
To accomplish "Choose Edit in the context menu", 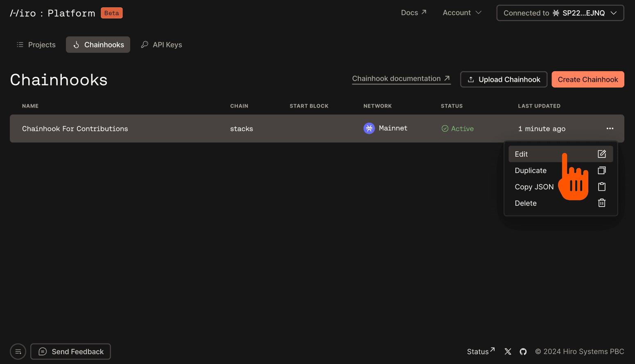I will (x=560, y=154).
